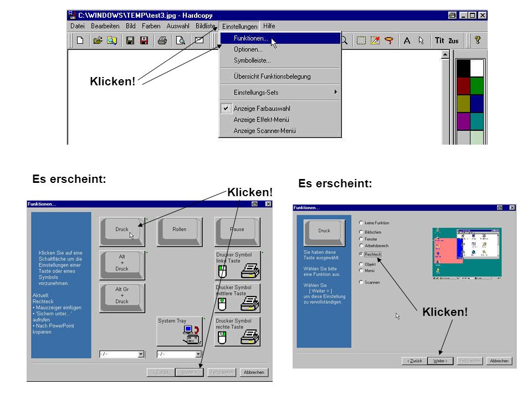Click the Hardcopy icon in main title bar
This screenshot has width=532, height=399.
pos(72,15)
